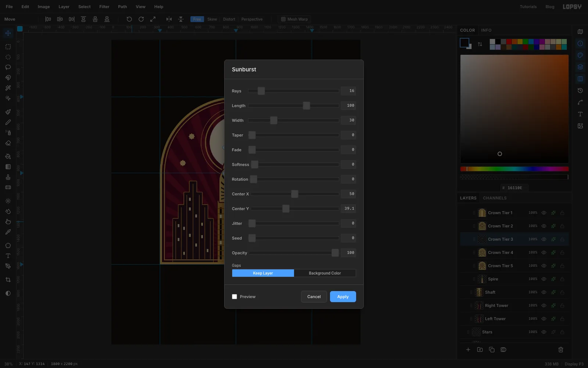Create a new layer group folder
Viewport: 588px width, 368px height.
(x=480, y=350)
